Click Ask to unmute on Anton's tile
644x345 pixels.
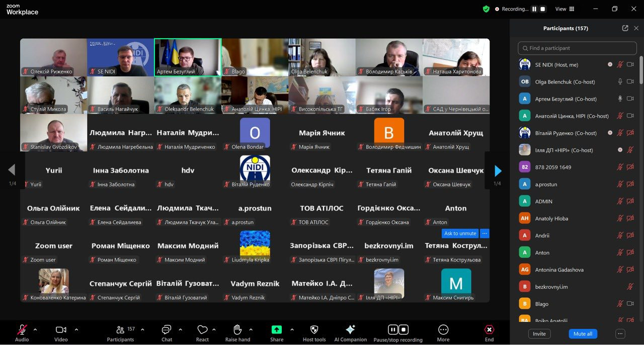(460, 233)
